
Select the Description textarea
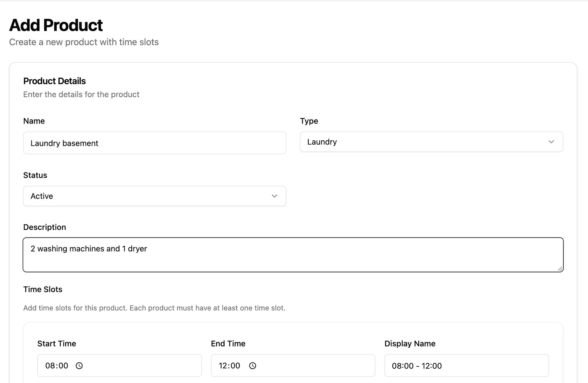point(293,255)
